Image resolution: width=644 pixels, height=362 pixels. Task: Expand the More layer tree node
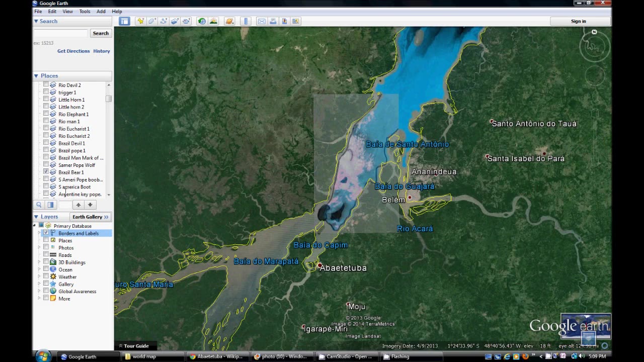[x=39, y=299]
